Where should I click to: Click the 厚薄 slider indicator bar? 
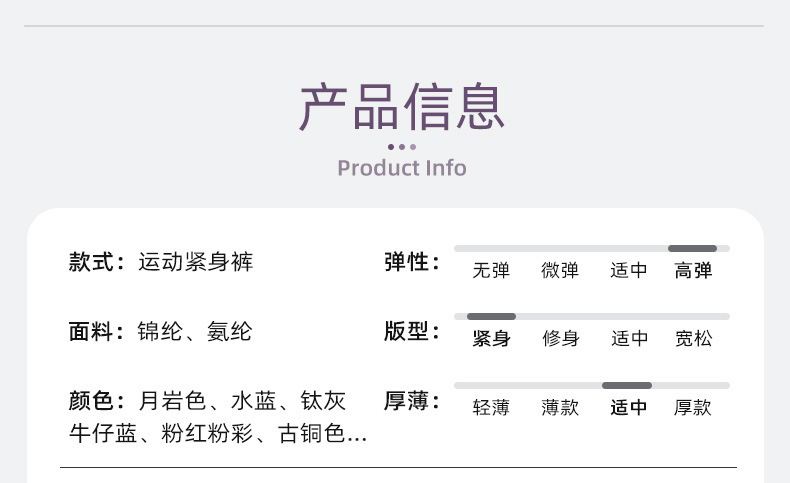(627, 385)
